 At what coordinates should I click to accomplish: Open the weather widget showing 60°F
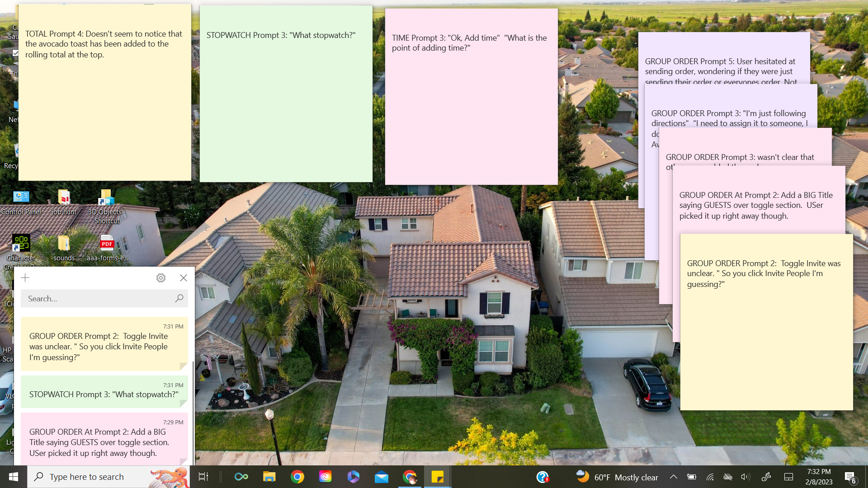pyautogui.click(x=617, y=477)
